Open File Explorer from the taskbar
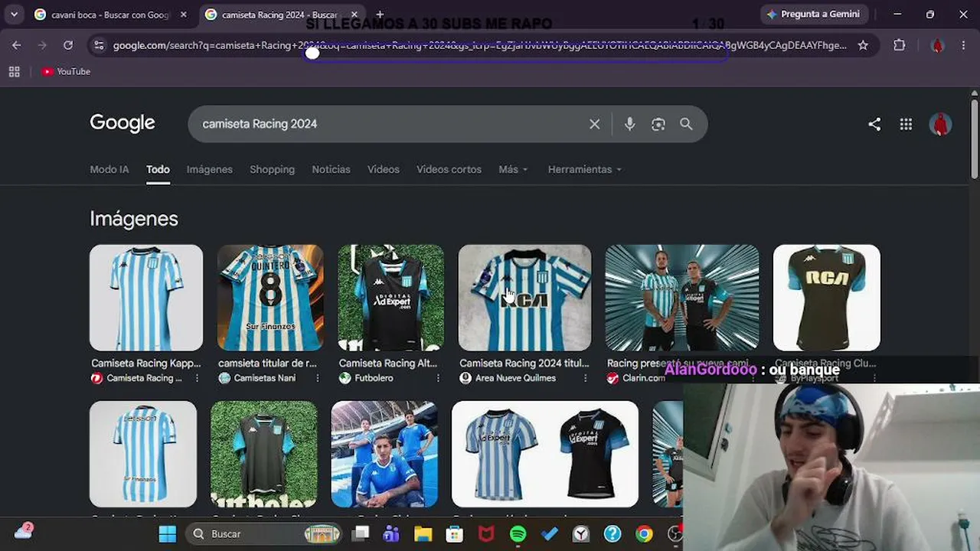 pyautogui.click(x=423, y=533)
